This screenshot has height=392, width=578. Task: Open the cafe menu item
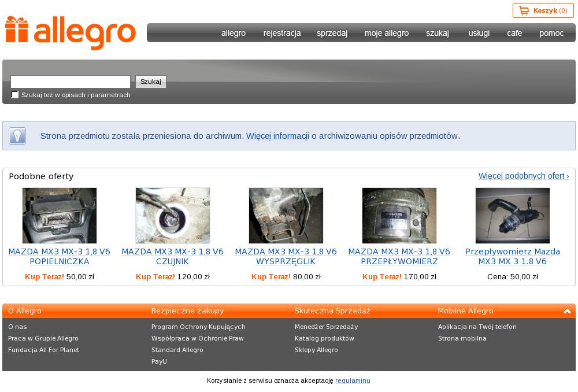(514, 33)
